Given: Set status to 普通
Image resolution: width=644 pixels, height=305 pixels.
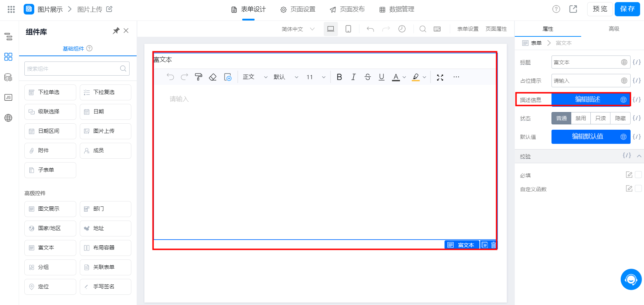Looking at the screenshot, I should (561, 118).
